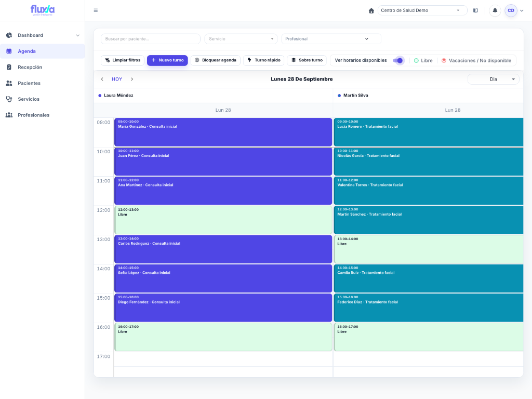The image size is (532, 399).
Task: Click the Servicios stethoscope icon
Action: point(9,99)
